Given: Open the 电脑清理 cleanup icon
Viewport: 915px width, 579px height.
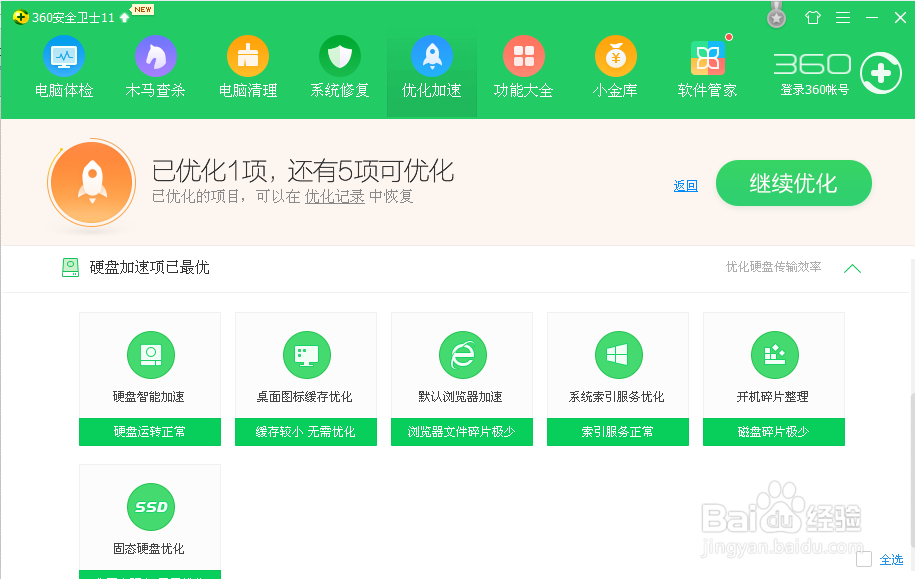Looking at the screenshot, I should (x=248, y=57).
